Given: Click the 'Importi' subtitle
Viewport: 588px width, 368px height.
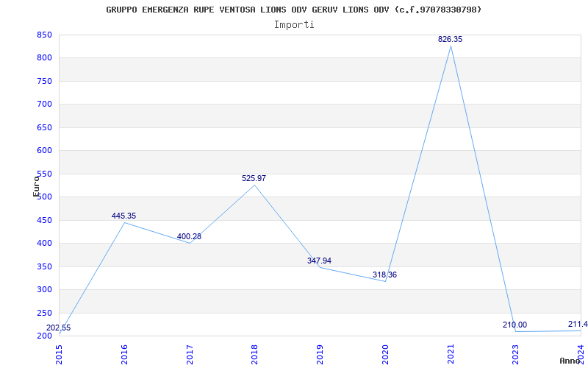Looking at the screenshot, I should (x=294, y=25).
